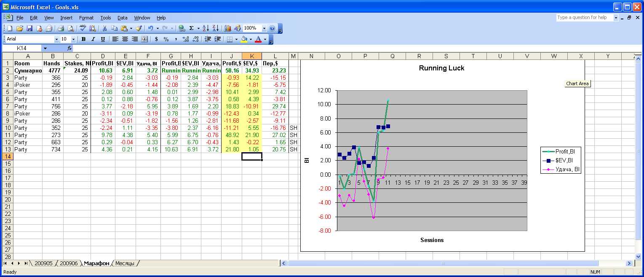Image resolution: width=644 pixels, height=277 pixels.
Task: Toggle Underline formatting
Action: 102,39
